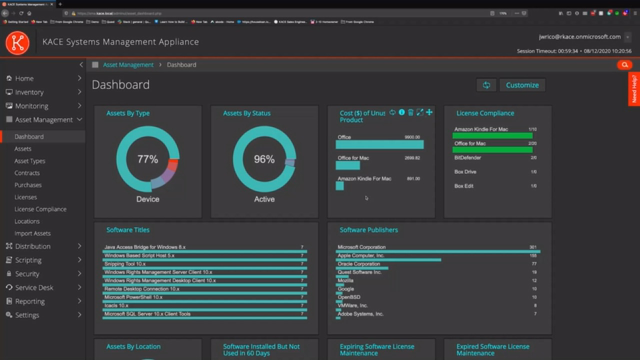Open the orange search icon
This screenshot has width=640, height=360.
click(624, 65)
